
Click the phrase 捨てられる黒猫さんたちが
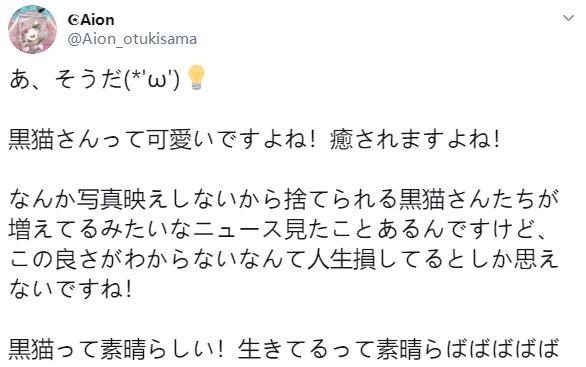pyautogui.click(x=421, y=199)
